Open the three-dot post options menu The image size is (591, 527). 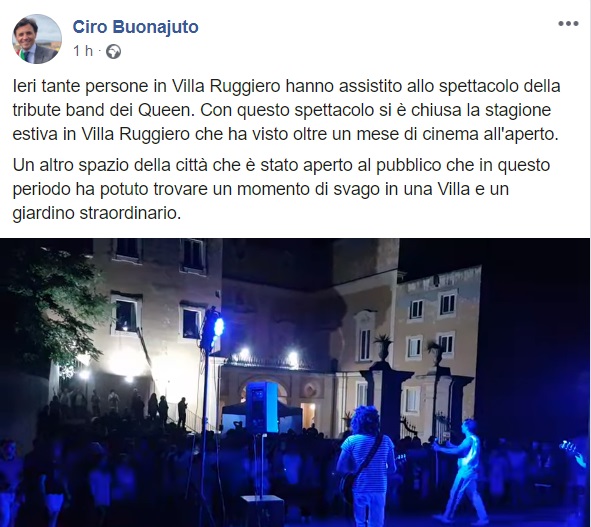coord(568,23)
